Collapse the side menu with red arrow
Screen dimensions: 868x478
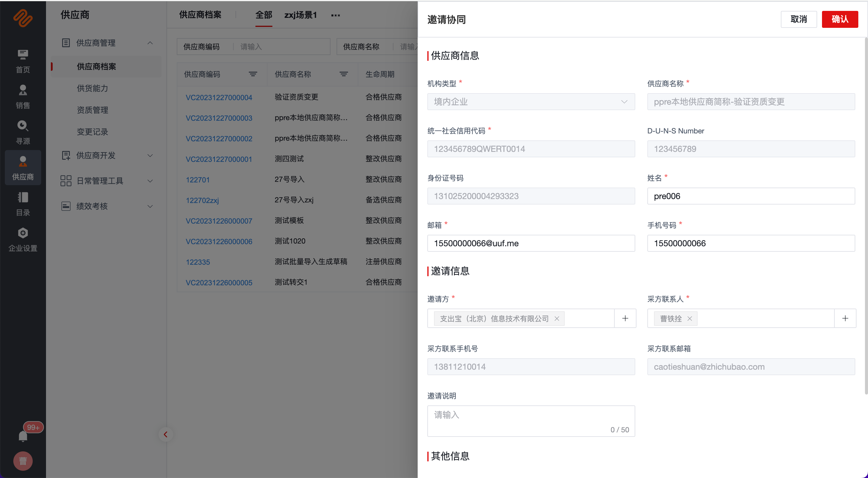(166, 434)
